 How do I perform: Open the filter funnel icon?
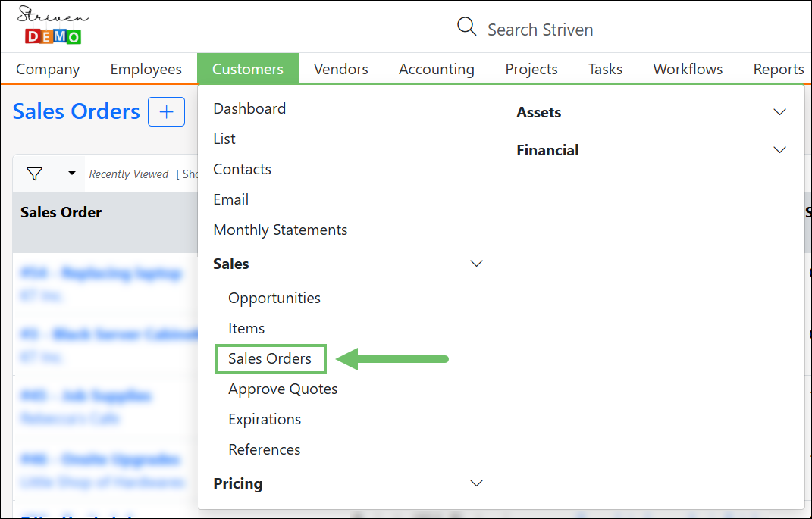pos(35,174)
